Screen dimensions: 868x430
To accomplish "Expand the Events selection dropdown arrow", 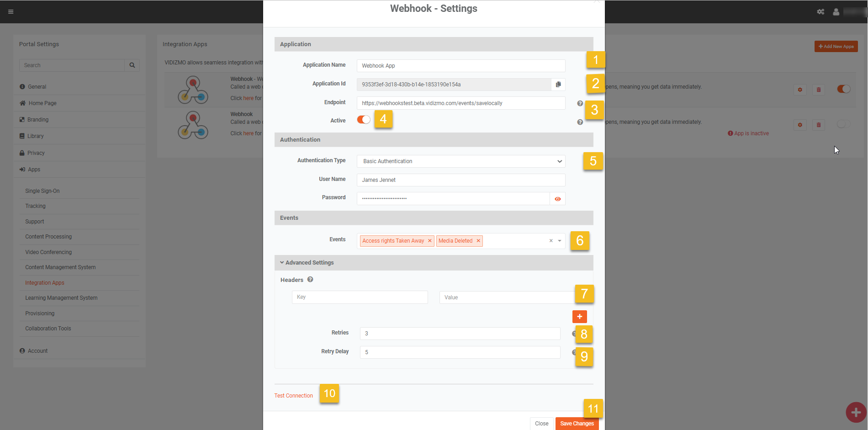I will click(x=560, y=241).
